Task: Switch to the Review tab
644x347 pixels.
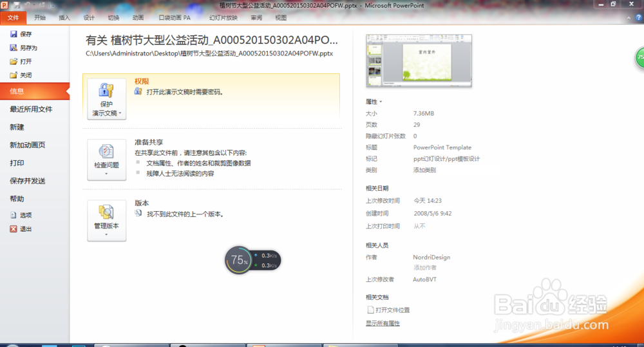Action: pos(257,17)
